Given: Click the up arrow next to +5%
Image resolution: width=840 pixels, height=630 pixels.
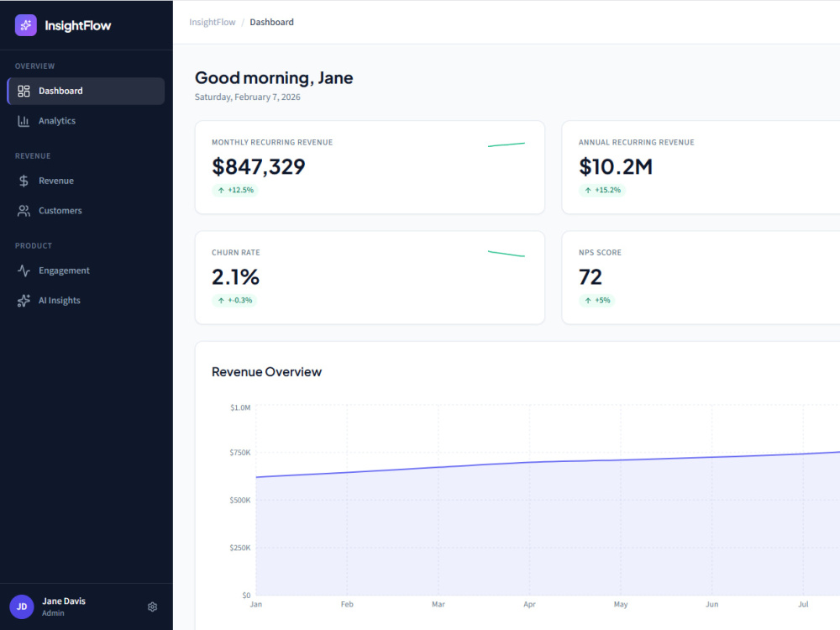Looking at the screenshot, I should click(588, 301).
